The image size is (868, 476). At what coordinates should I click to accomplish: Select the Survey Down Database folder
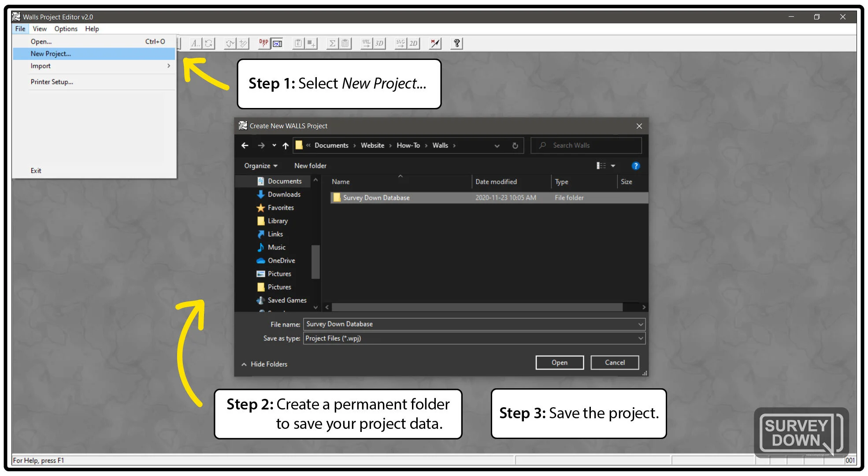click(376, 198)
